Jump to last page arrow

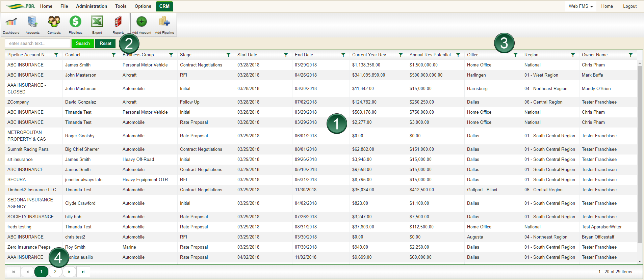click(83, 272)
